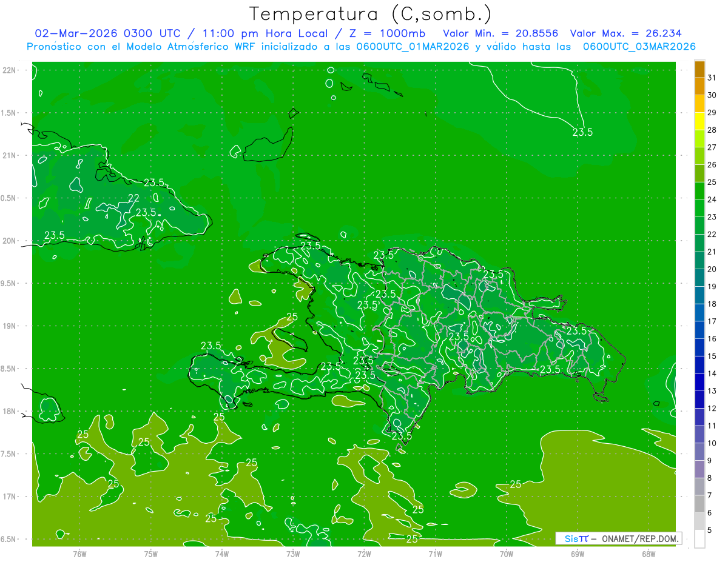Click the deep blue legend swatch between 13 and 14
The height and width of the screenshot is (562, 728).
(x=699, y=382)
